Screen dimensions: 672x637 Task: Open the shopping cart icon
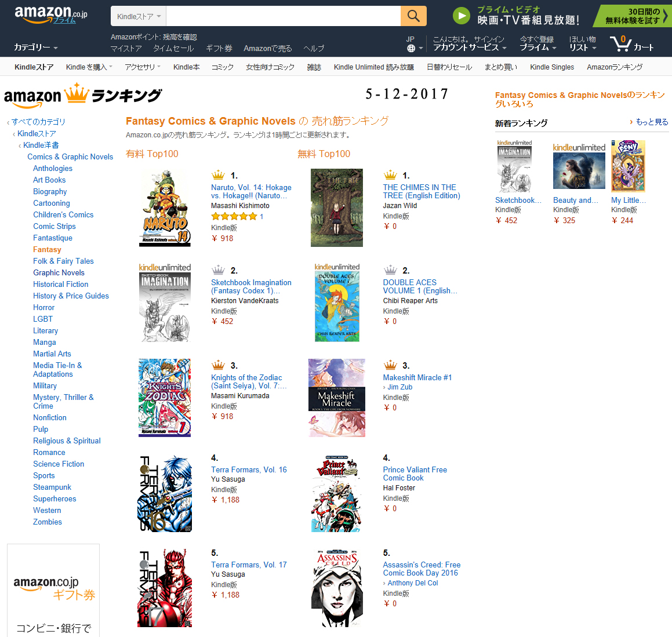[620, 43]
